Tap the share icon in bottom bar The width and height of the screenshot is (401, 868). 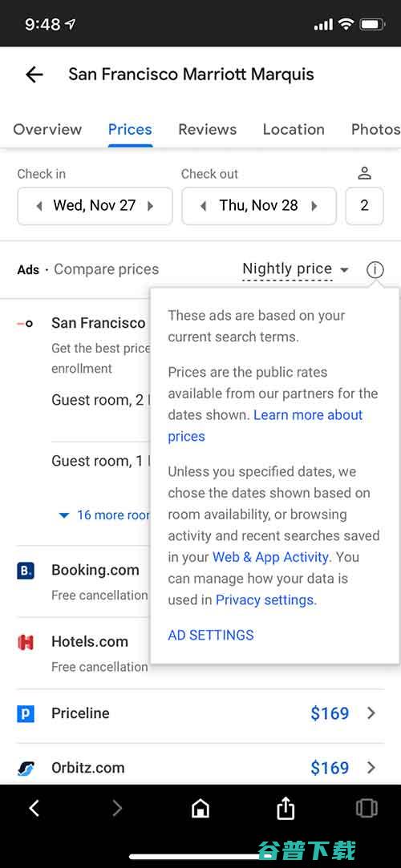click(286, 808)
